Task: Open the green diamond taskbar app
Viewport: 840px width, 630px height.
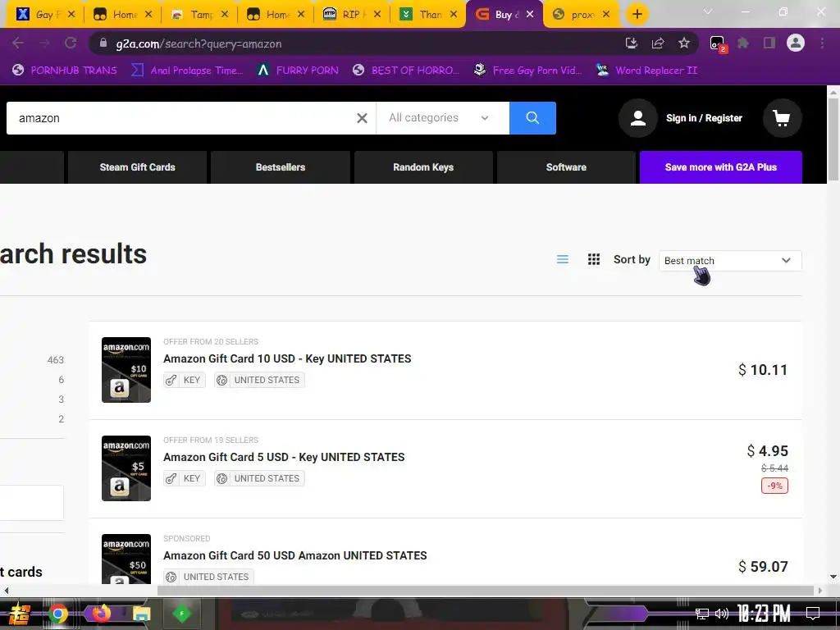Action: (x=181, y=614)
